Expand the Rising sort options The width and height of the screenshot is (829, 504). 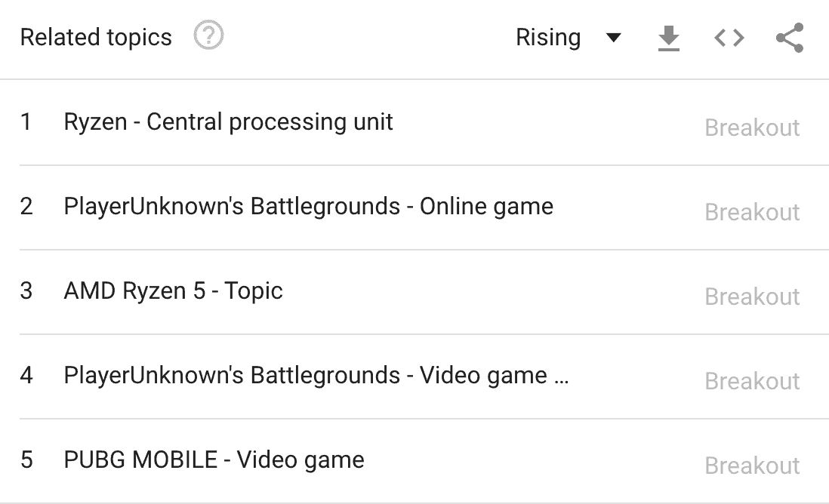pyautogui.click(x=570, y=38)
